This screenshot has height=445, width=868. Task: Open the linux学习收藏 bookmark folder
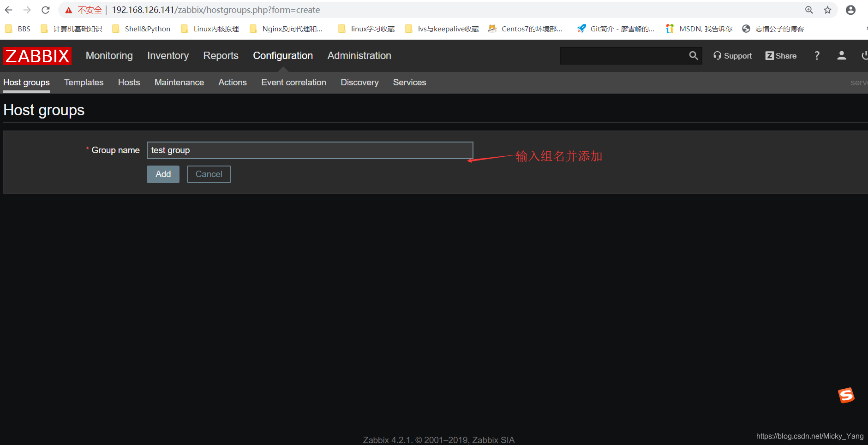click(366, 29)
